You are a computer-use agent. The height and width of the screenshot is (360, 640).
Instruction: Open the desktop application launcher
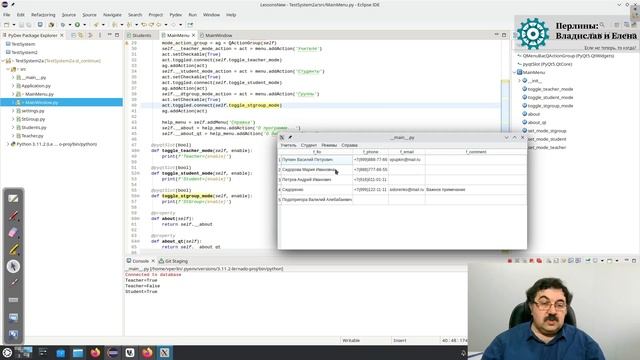click(7, 353)
